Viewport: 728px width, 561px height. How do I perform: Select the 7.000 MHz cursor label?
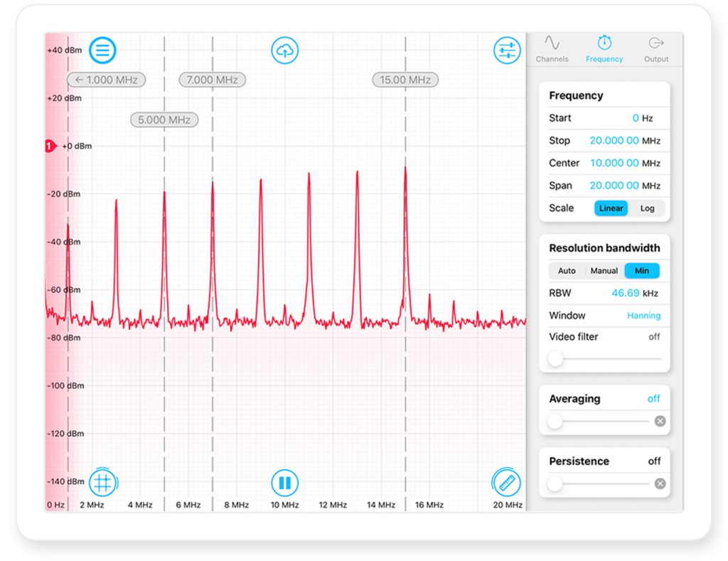click(x=212, y=80)
